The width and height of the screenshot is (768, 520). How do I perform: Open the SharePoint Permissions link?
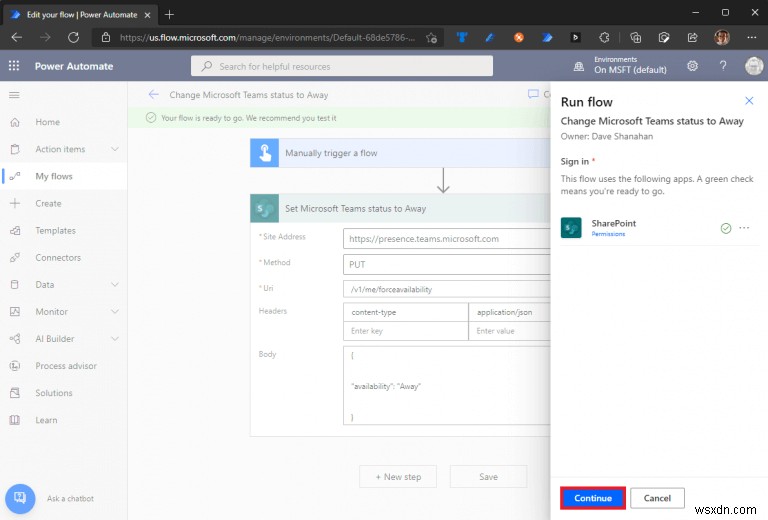click(608, 234)
